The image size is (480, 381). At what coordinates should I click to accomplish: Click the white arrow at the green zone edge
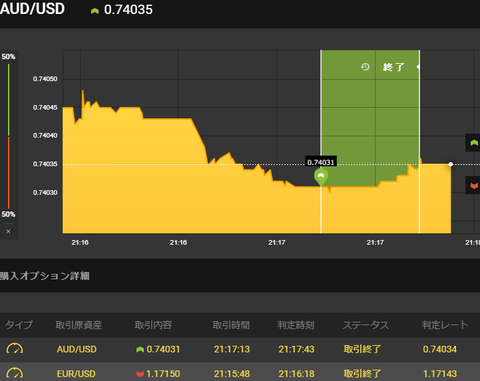[x=418, y=67]
